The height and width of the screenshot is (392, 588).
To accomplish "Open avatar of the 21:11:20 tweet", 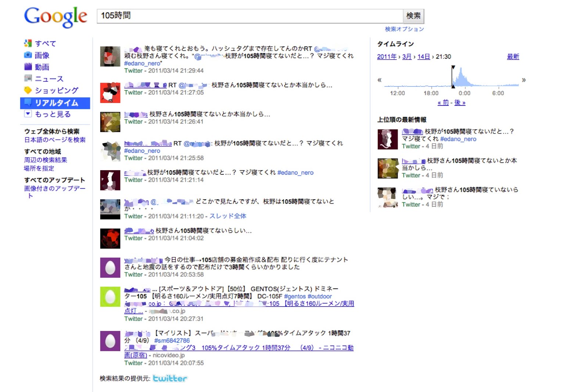I will 110,209.
